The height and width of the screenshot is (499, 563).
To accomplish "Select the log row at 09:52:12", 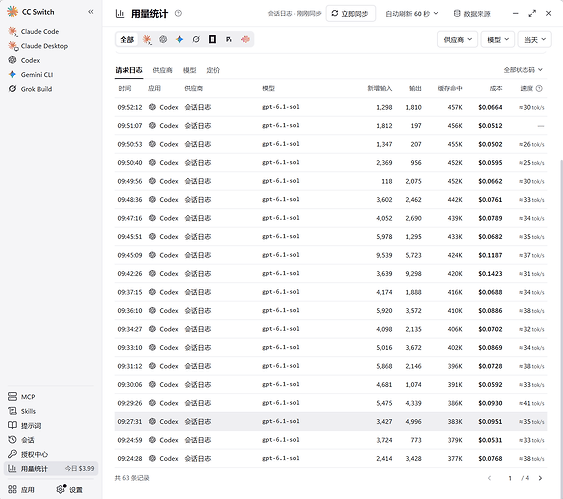I will 331,107.
